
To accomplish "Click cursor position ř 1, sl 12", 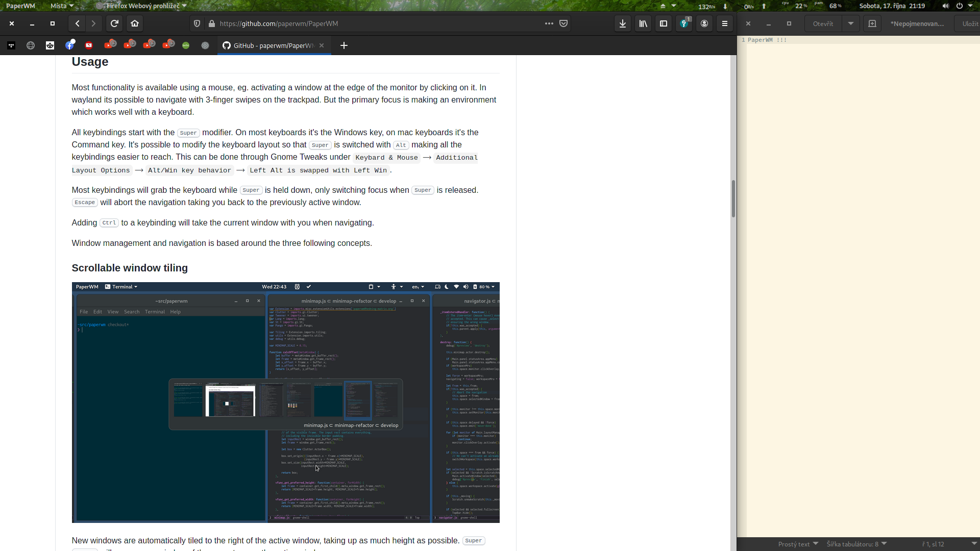I will tap(933, 544).
